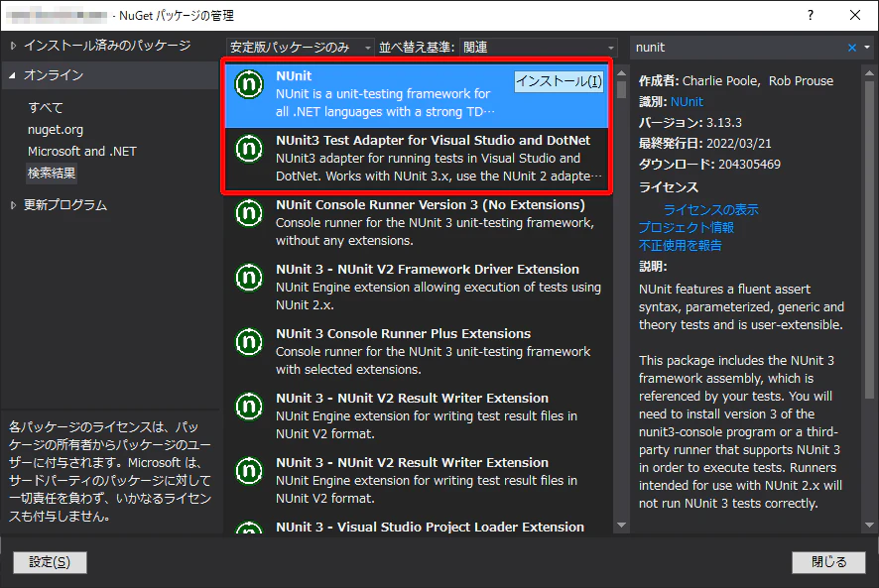Open the 安定版パッケージのみ dropdown
879x588 pixels.
(x=300, y=48)
